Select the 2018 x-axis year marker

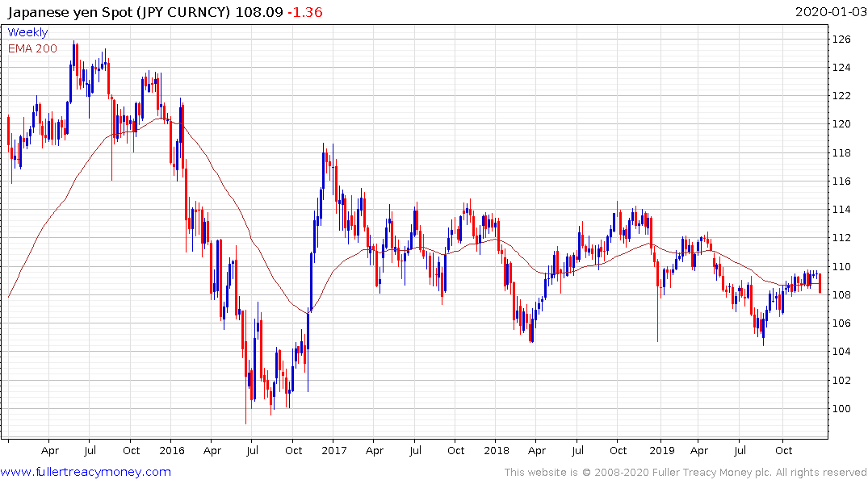click(x=496, y=450)
